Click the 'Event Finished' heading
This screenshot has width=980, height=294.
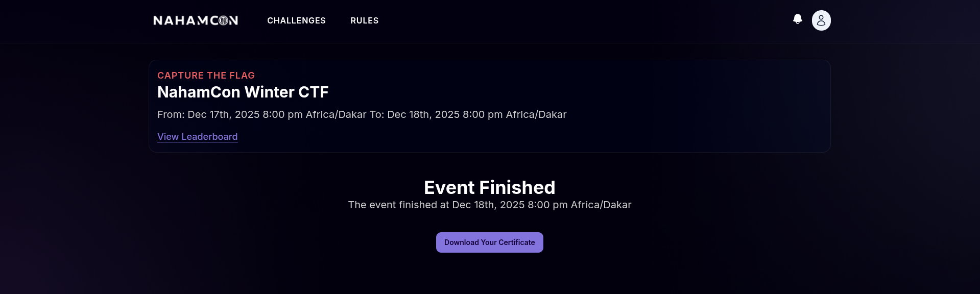point(489,188)
